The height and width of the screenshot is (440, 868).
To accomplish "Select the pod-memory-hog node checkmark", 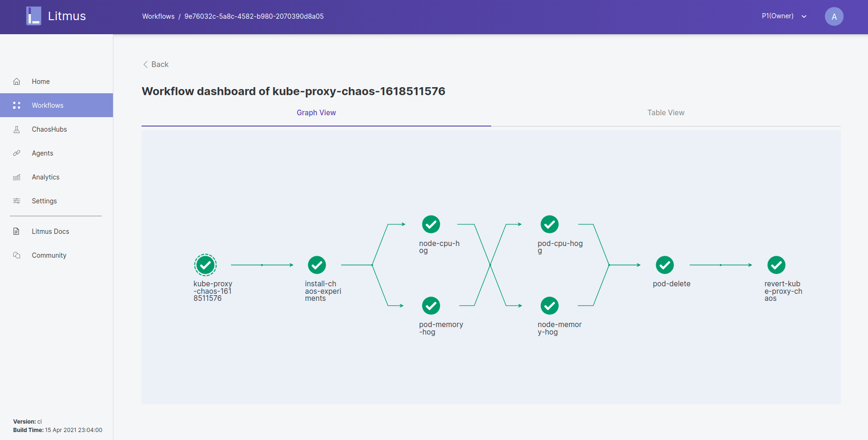I will tap(431, 306).
